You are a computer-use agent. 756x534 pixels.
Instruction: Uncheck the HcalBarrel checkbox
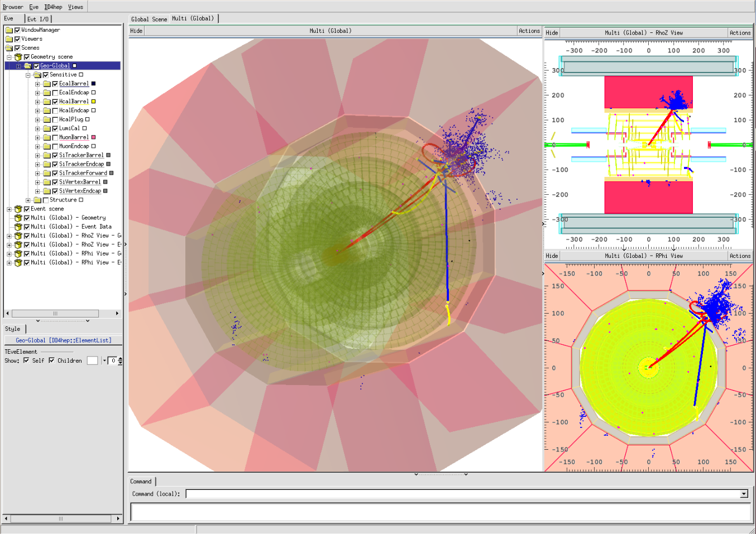point(55,102)
